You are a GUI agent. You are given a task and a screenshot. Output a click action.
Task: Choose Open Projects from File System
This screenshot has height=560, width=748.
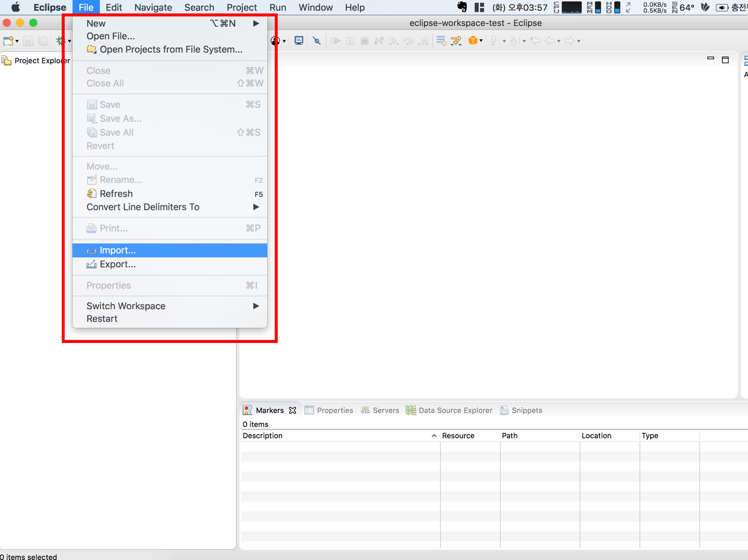click(171, 49)
